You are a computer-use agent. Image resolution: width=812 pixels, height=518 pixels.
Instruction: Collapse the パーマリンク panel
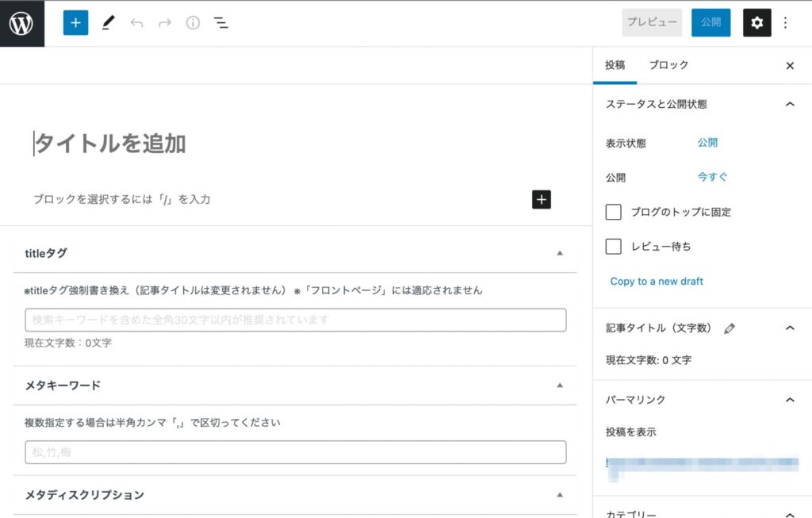click(x=790, y=400)
